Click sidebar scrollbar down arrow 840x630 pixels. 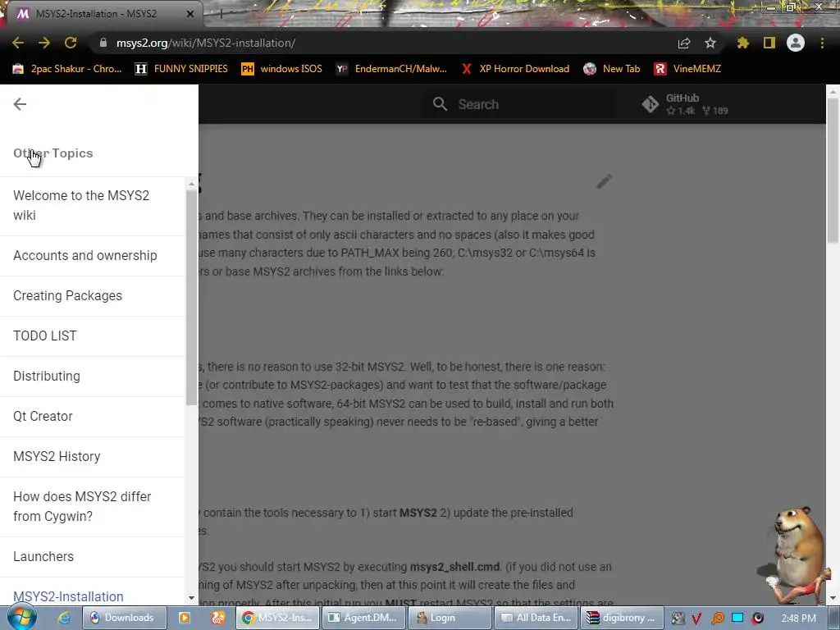coord(192,598)
